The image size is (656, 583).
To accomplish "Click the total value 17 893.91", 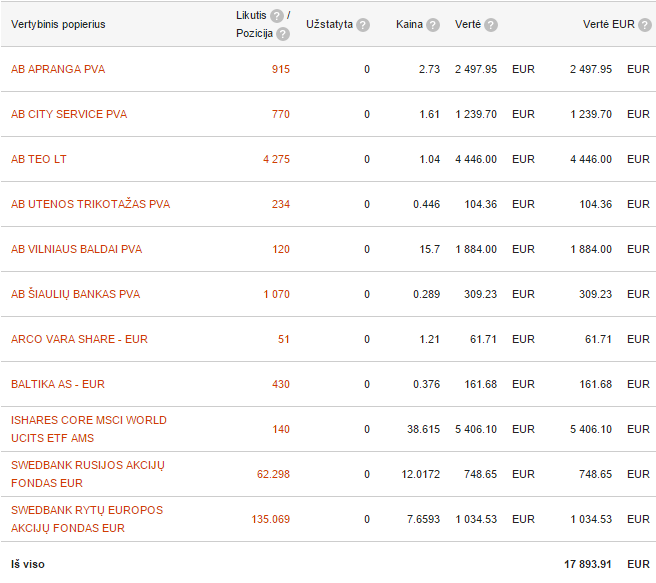I will tap(588, 564).
